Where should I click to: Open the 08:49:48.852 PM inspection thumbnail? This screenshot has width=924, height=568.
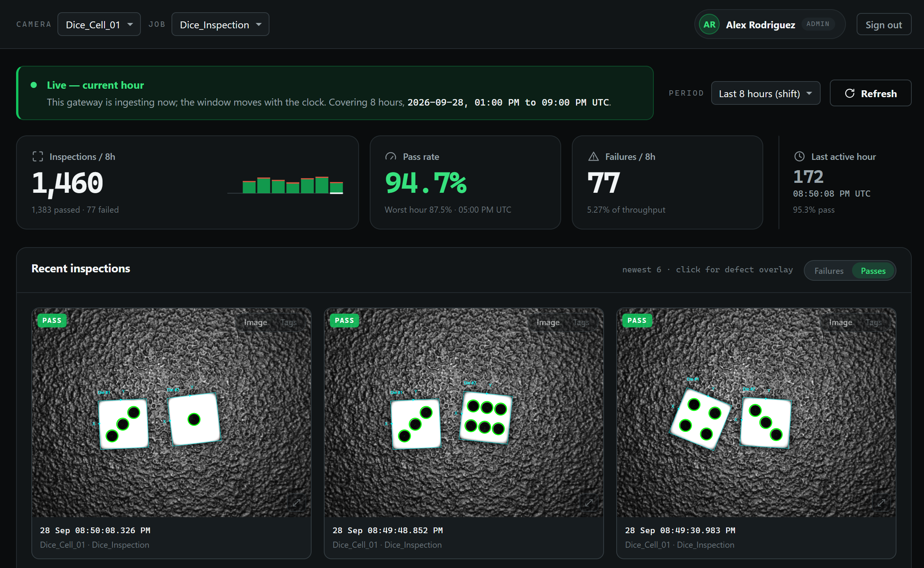pyautogui.click(x=464, y=413)
